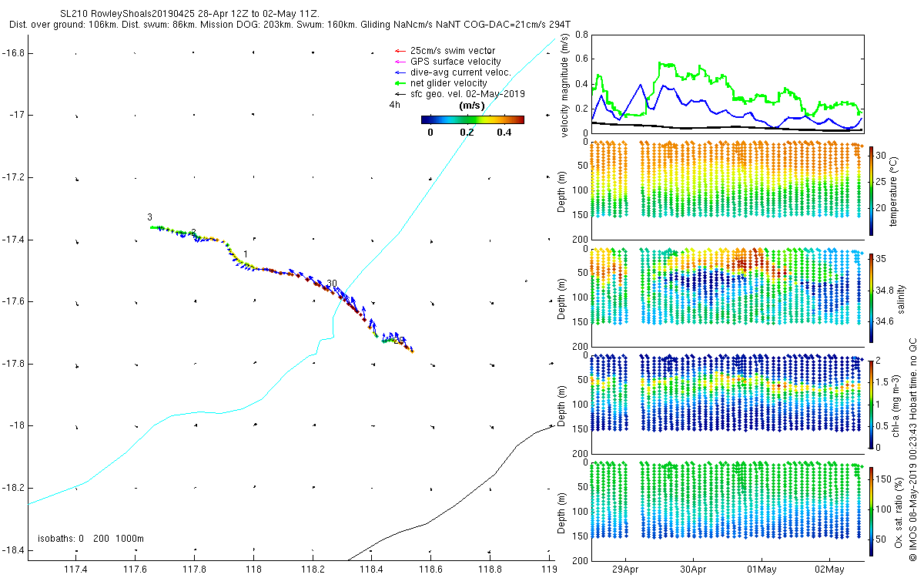Click track waypoint label '1' on the map
Image resolution: width=924 pixels, height=578 pixels.
coord(245,254)
